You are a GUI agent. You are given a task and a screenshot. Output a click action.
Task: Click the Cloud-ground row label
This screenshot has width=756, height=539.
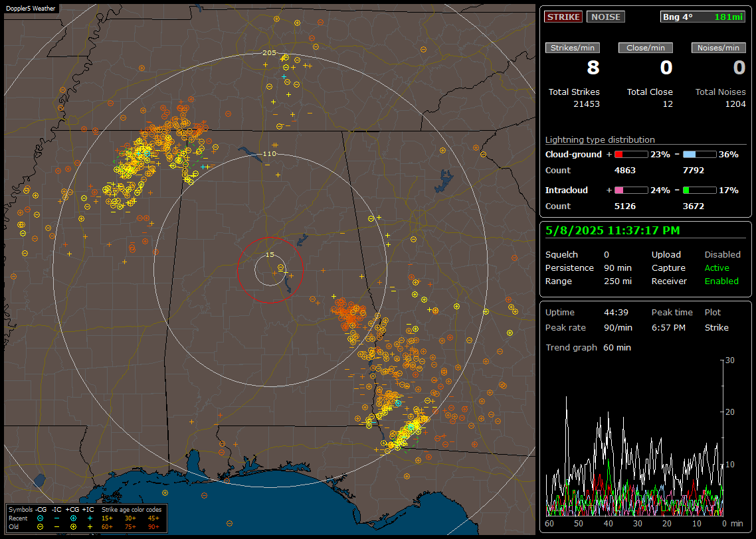(x=573, y=155)
